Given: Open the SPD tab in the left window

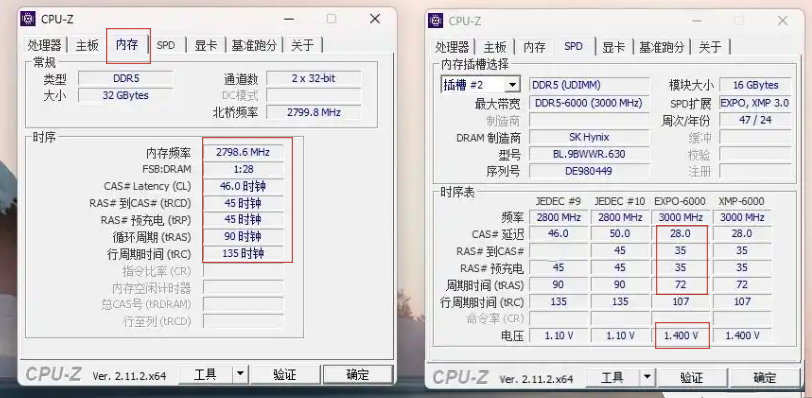Looking at the screenshot, I should click(x=166, y=46).
